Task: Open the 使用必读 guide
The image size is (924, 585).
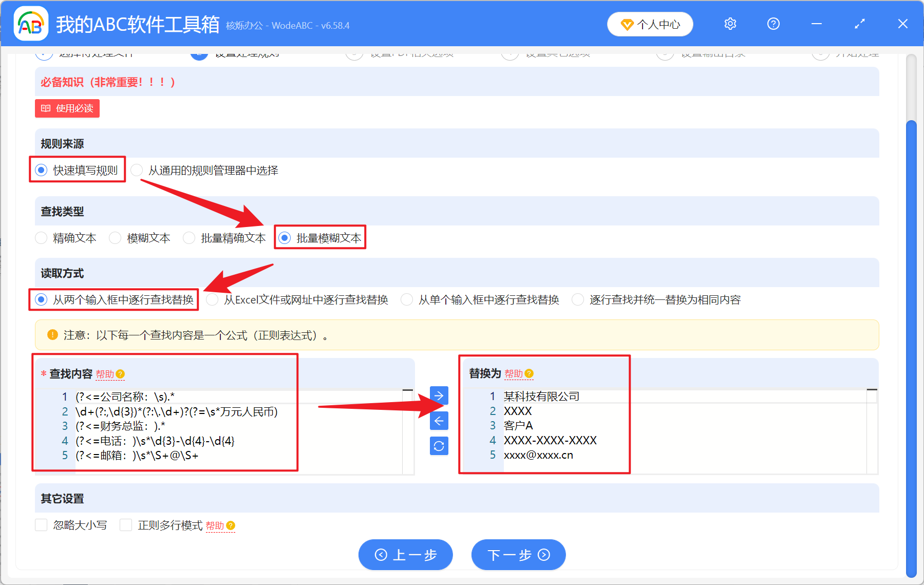Action: (67, 108)
